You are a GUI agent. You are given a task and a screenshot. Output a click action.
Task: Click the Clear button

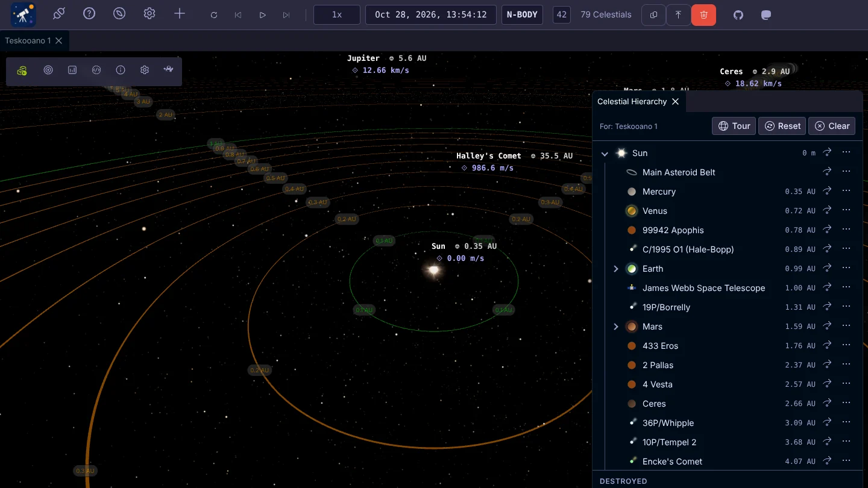[x=832, y=126]
